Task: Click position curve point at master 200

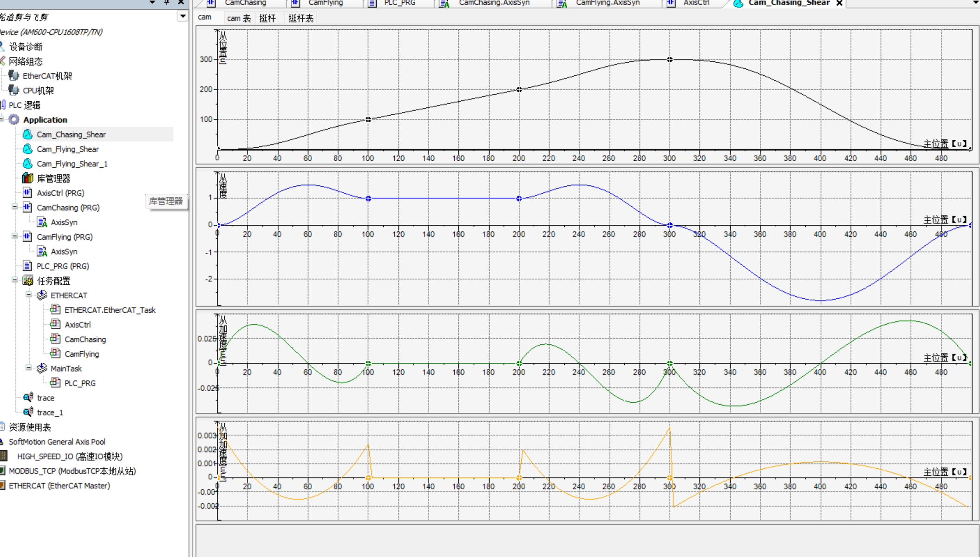Action: (519, 90)
